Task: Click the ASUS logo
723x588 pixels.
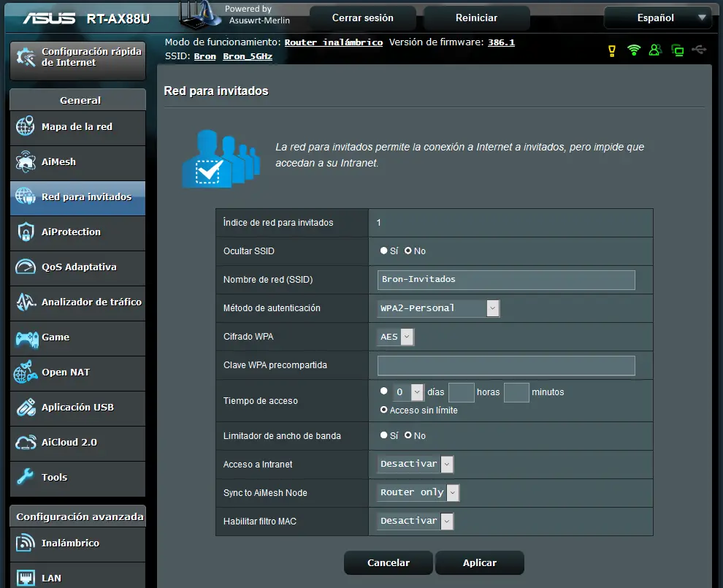Action: point(49,18)
